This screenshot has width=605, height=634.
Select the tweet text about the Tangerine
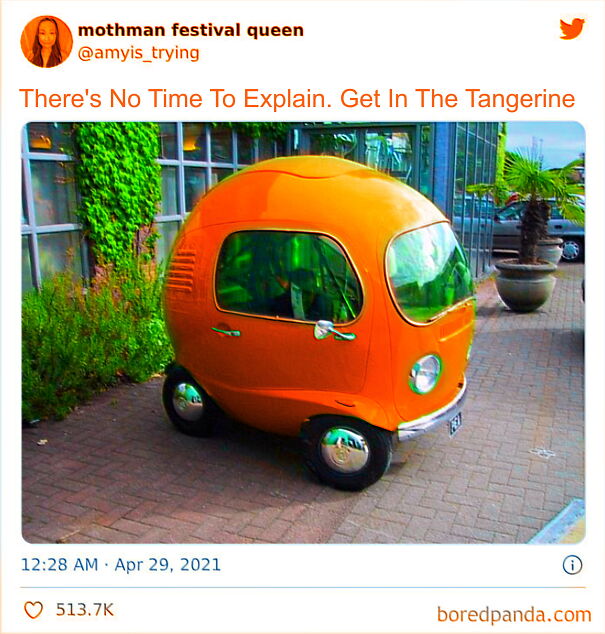pyautogui.click(x=297, y=99)
